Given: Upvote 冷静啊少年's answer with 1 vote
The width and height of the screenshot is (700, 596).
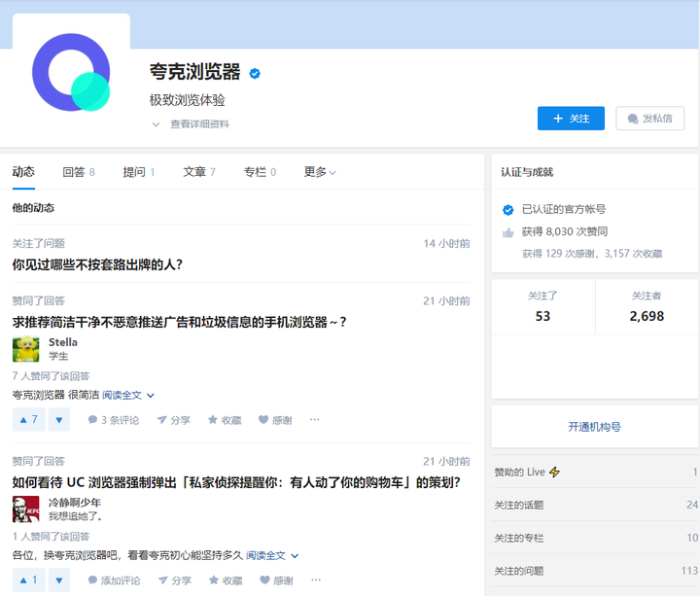Looking at the screenshot, I should (x=28, y=579).
